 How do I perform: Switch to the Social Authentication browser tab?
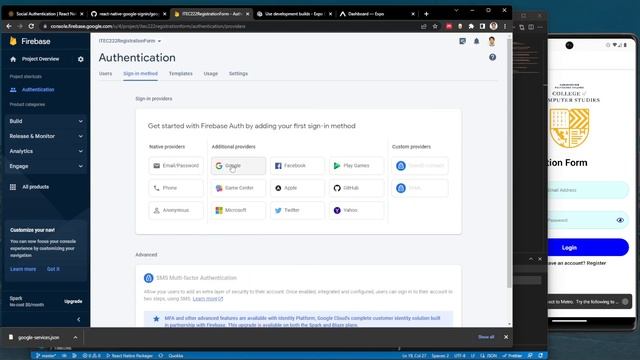coord(45,14)
